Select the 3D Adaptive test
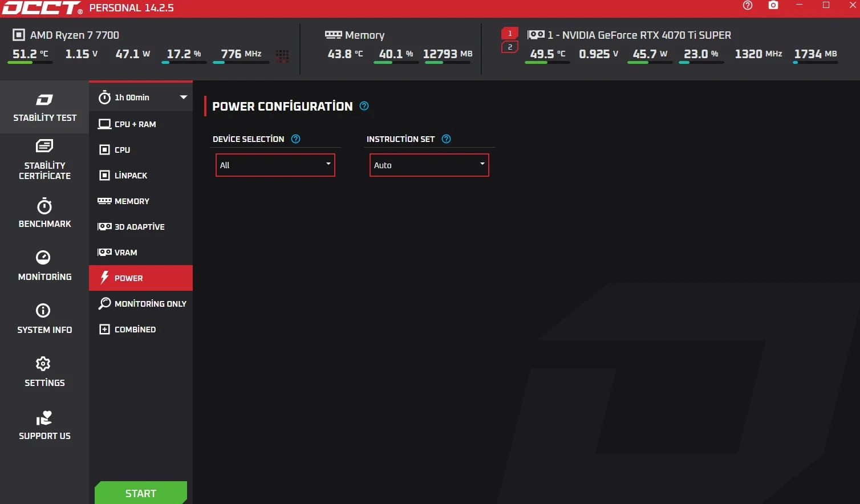Viewport: 860px width, 504px height. point(141,227)
